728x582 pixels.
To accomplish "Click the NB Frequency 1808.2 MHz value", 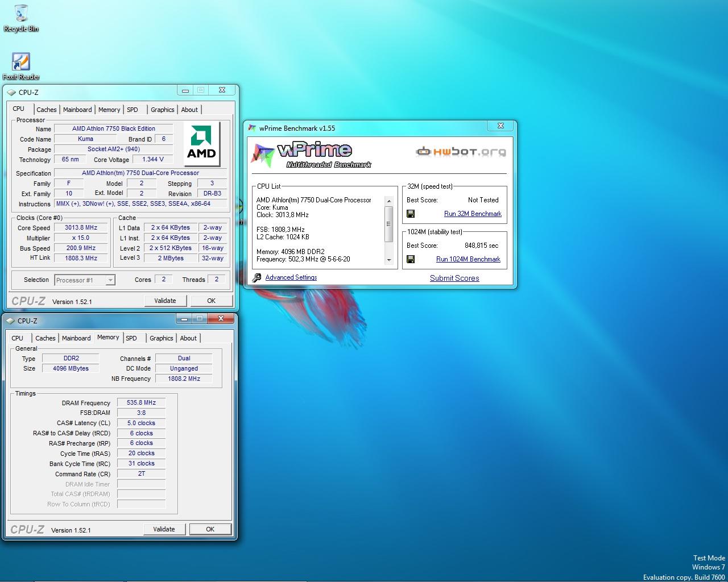I will pos(184,379).
